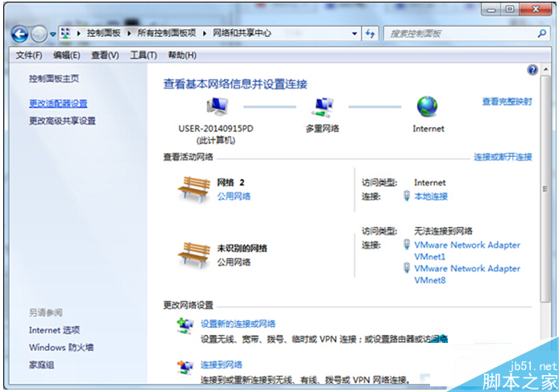Click the USER-20140915PD computer icon
Image resolution: width=559 pixels, height=392 pixels.
click(217, 106)
